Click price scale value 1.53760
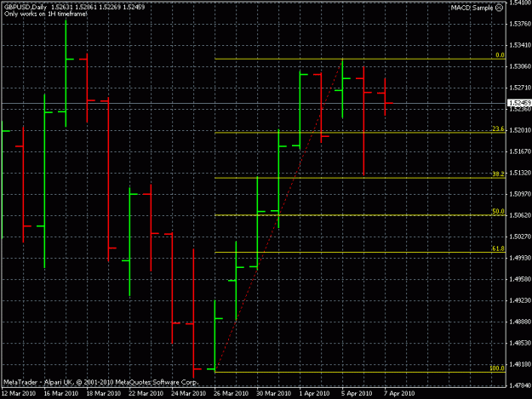532x399 pixels. click(x=520, y=24)
